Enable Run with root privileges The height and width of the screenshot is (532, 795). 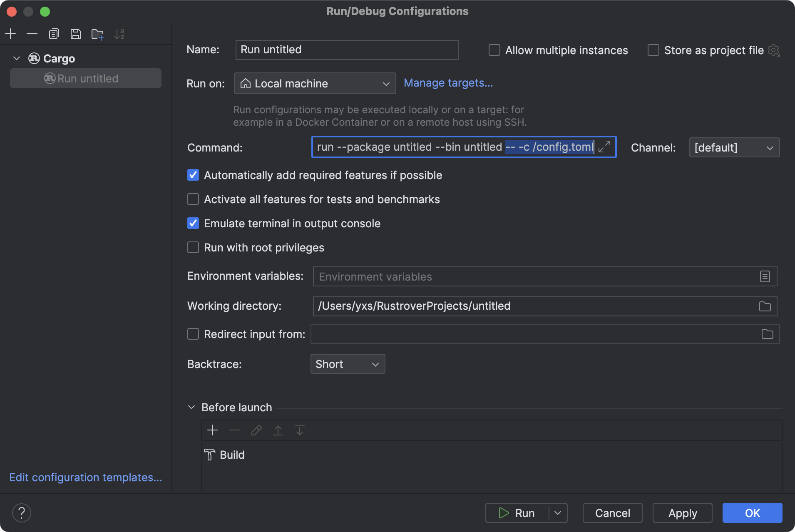click(193, 247)
